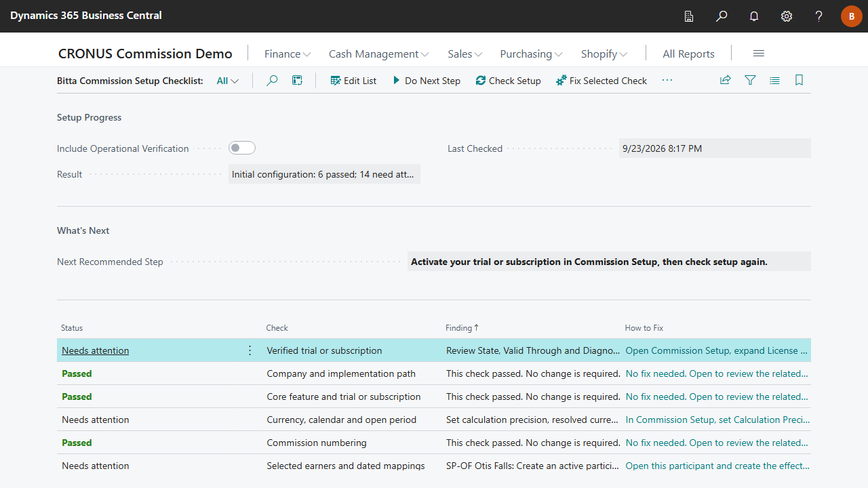Switch the list view layout icon
Screen dimensions: 868x488
(774, 81)
